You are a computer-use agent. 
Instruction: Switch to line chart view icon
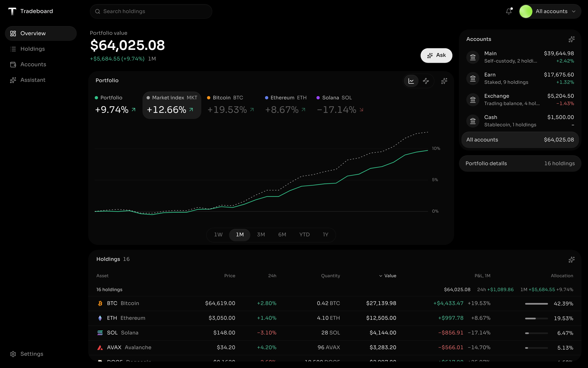[x=411, y=81]
